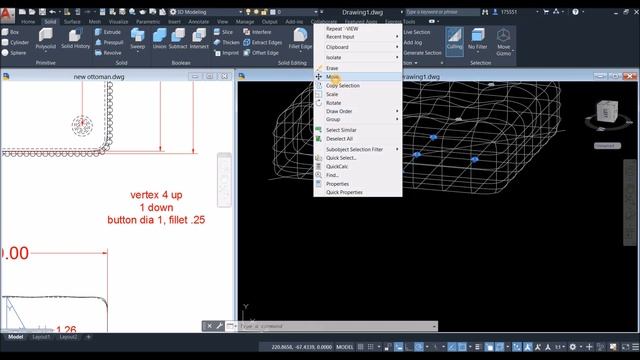This screenshot has height=360, width=640.
Task: Choose the Presspull tool
Action: (x=109, y=42)
